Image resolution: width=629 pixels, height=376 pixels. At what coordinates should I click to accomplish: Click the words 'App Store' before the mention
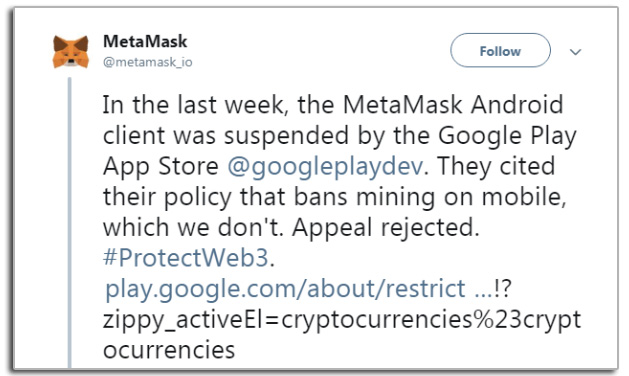[x=160, y=167]
